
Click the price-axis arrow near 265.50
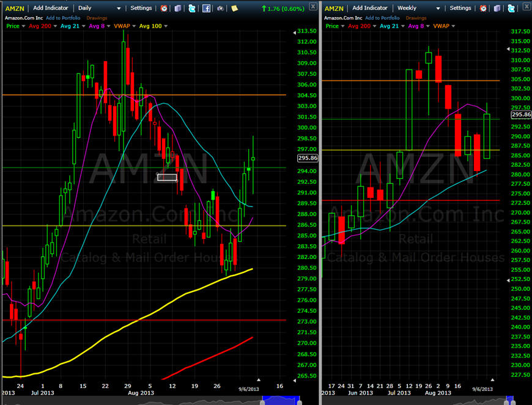coord(294,381)
